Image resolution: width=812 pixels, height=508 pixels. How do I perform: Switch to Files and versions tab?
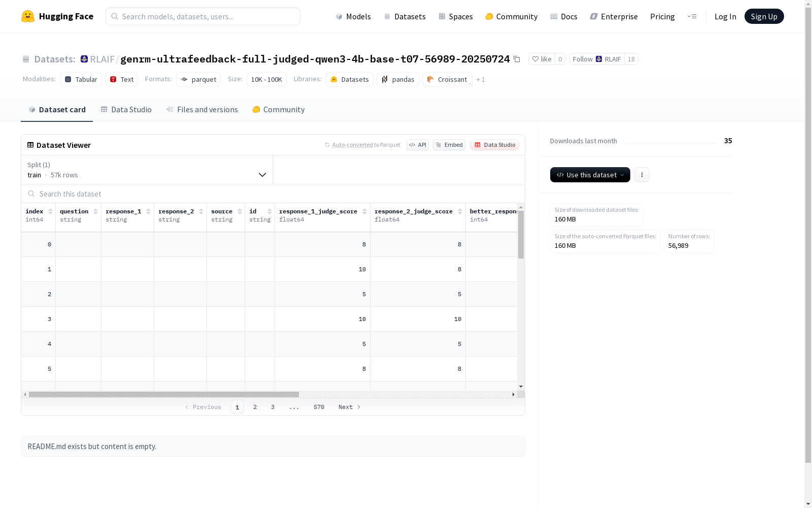202,110
